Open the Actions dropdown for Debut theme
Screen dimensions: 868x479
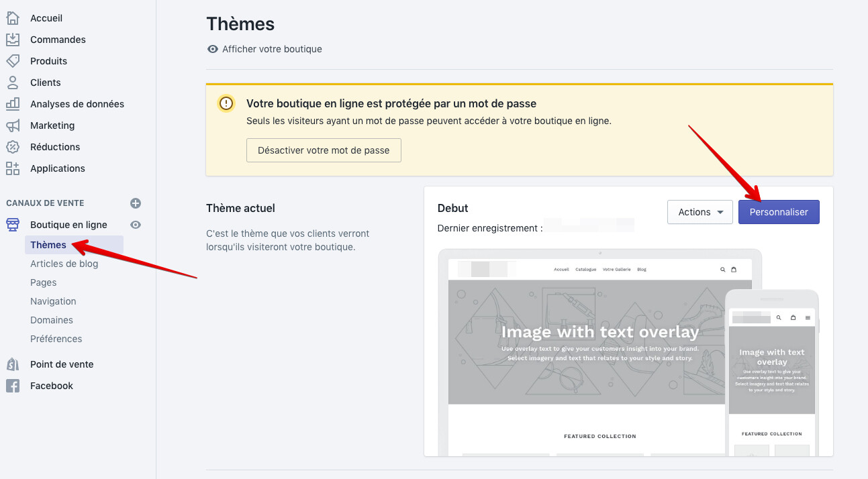[x=700, y=212]
